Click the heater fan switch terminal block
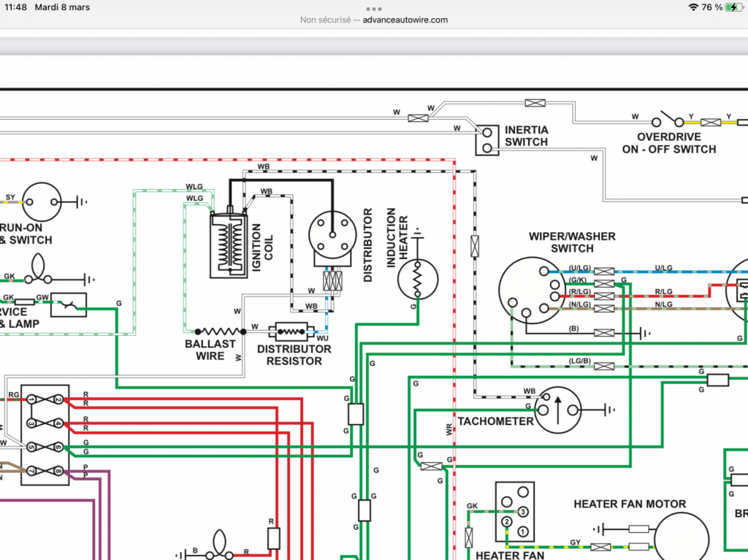The width and height of the screenshot is (748, 560). [515, 511]
